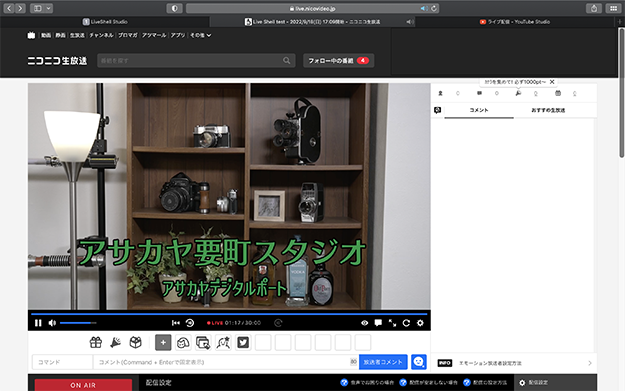Toggle the comment bubble display in player

pyautogui.click(x=378, y=323)
